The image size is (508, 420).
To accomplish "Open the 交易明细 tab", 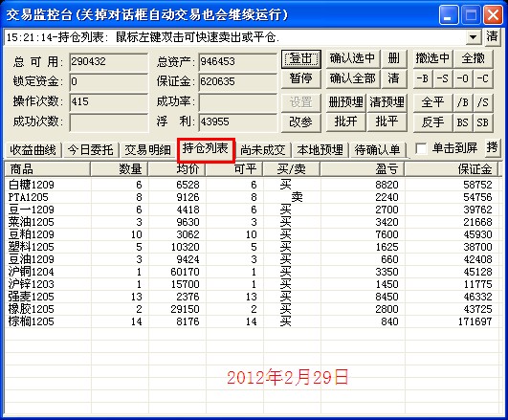I will coord(147,150).
